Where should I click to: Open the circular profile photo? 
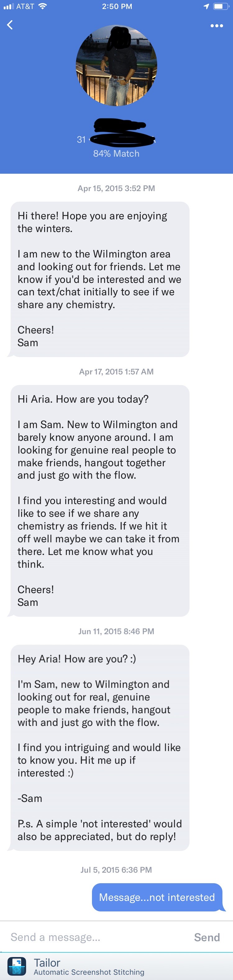coord(116,65)
